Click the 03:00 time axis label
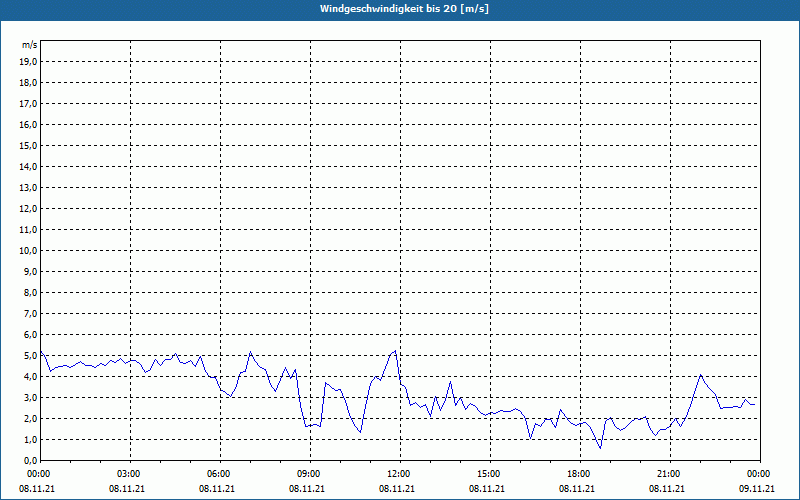 pyautogui.click(x=131, y=474)
